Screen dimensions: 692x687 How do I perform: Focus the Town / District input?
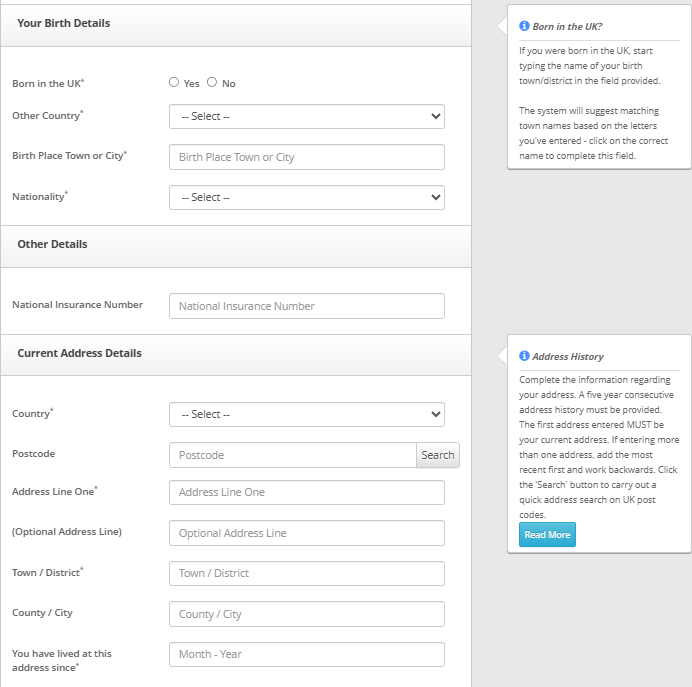point(306,573)
